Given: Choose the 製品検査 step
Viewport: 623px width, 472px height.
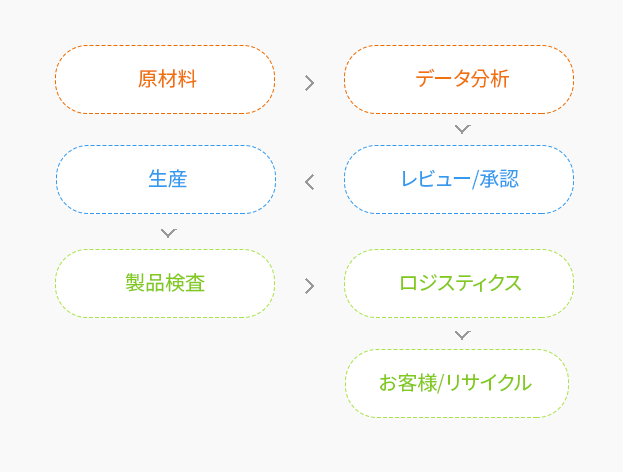Looking at the screenshot, I should click(x=165, y=284).
